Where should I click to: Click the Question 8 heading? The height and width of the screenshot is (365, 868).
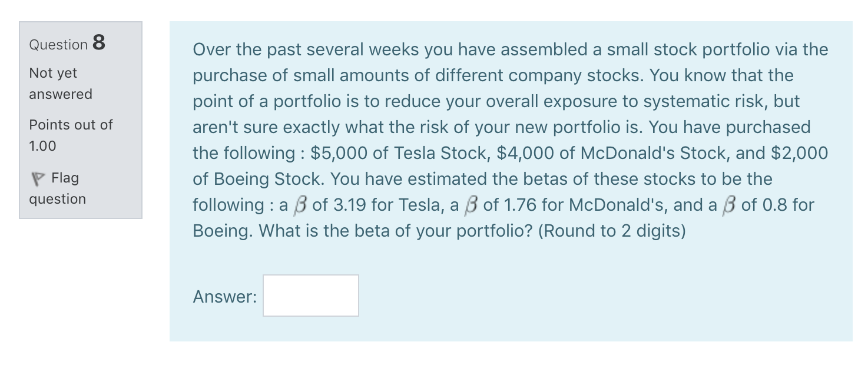(67, 44)
